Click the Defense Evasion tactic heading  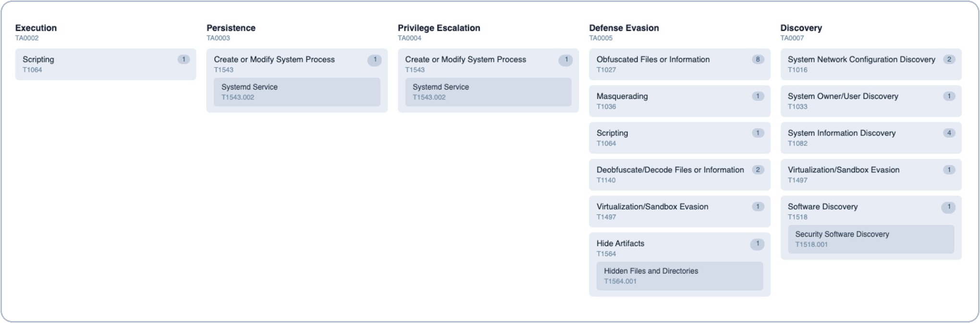624,28
